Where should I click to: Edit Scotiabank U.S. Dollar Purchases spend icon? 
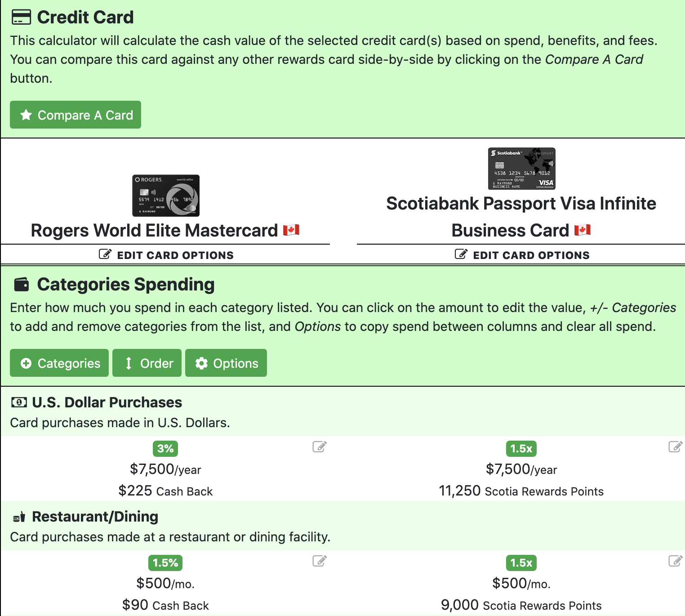click(676, 446)
